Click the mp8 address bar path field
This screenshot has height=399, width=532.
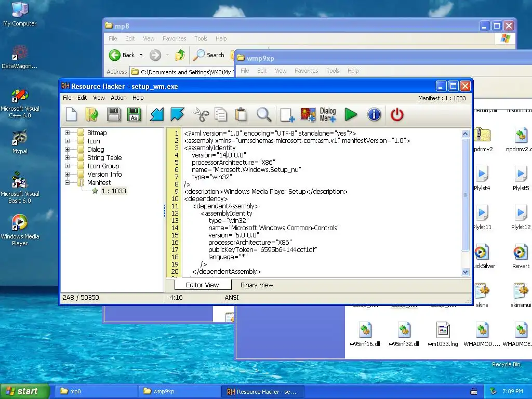[182, 72]
